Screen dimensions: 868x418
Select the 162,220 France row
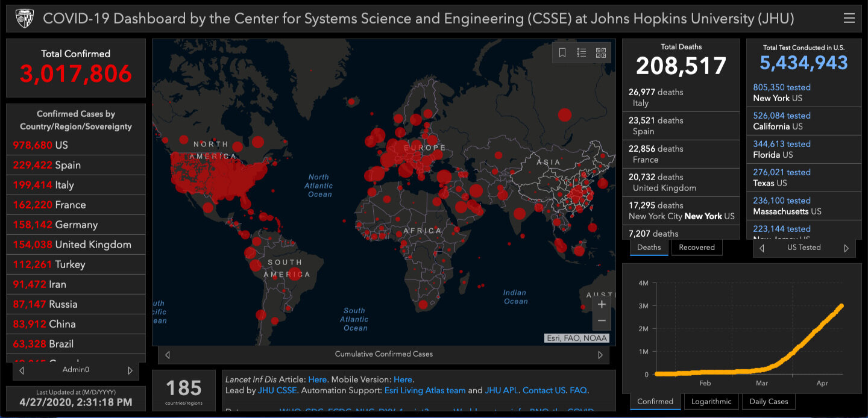pyautogui.click(x=76, y=205)
